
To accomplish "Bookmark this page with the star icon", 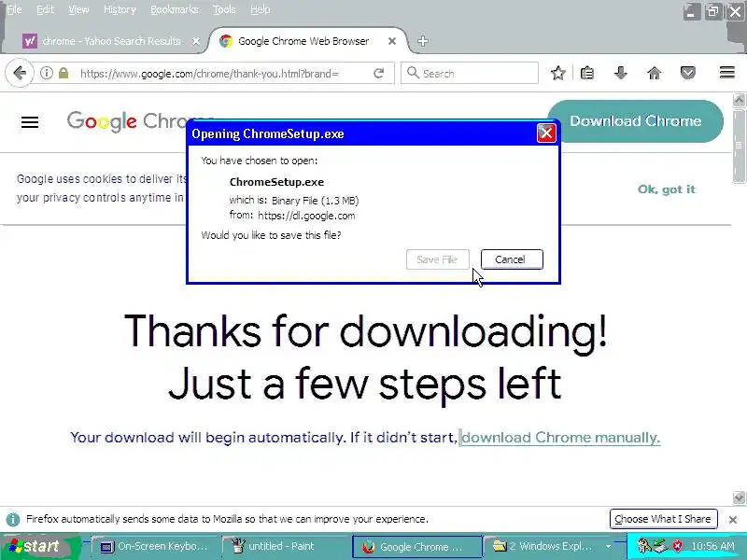I will [557, 74].
